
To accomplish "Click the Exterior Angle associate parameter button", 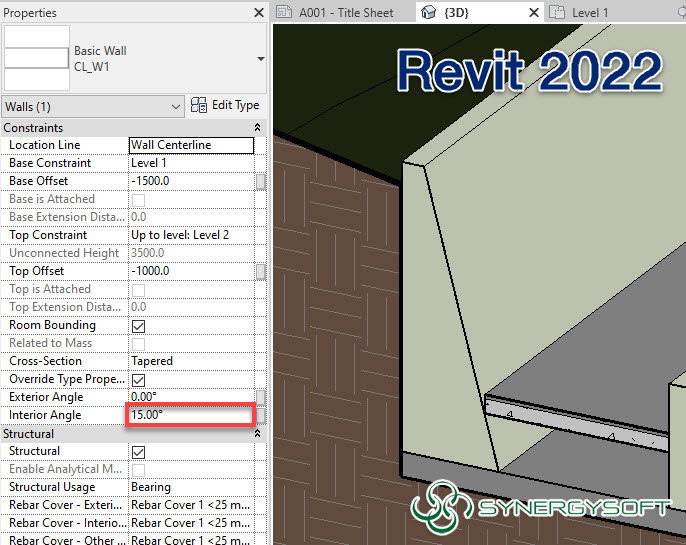I will coord(260,398).
